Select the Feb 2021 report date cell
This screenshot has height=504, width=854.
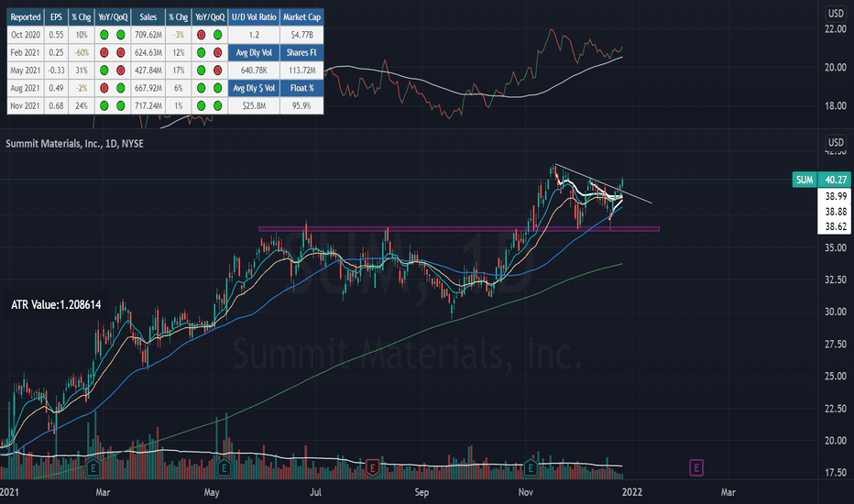point(26,53)
